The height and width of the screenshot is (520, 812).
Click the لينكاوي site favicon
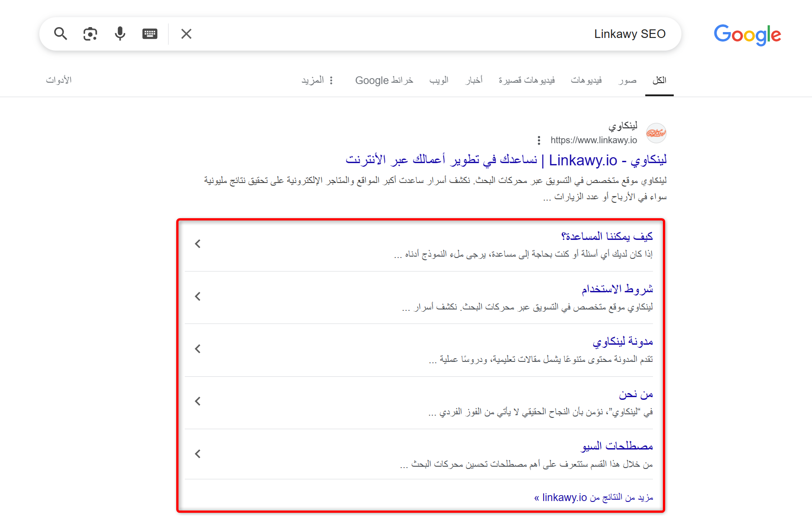click(x=657, y=132)
